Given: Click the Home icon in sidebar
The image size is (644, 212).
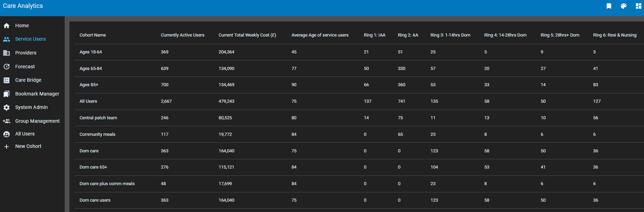Looking at the screenshot, I should (7, 26).
